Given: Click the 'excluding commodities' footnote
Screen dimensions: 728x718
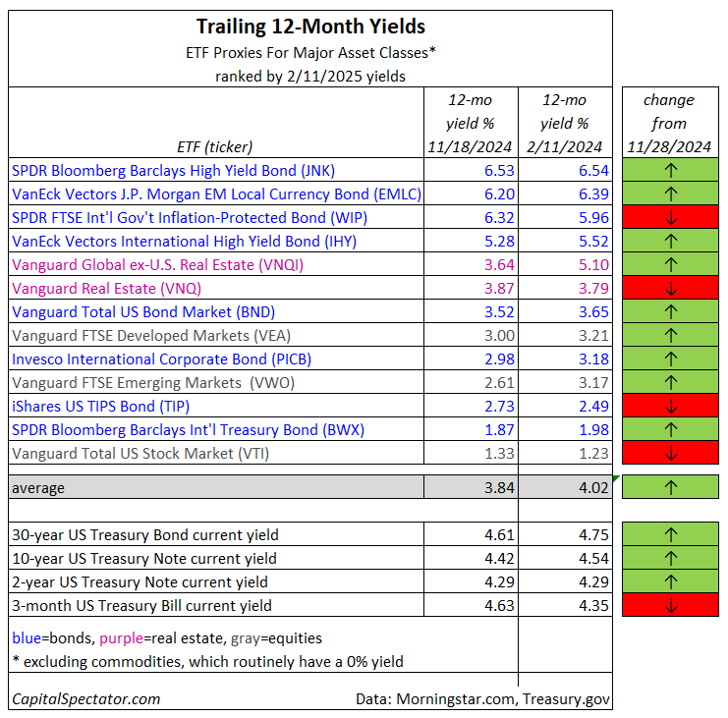Looking at the screenshot, I should [207, 662].
